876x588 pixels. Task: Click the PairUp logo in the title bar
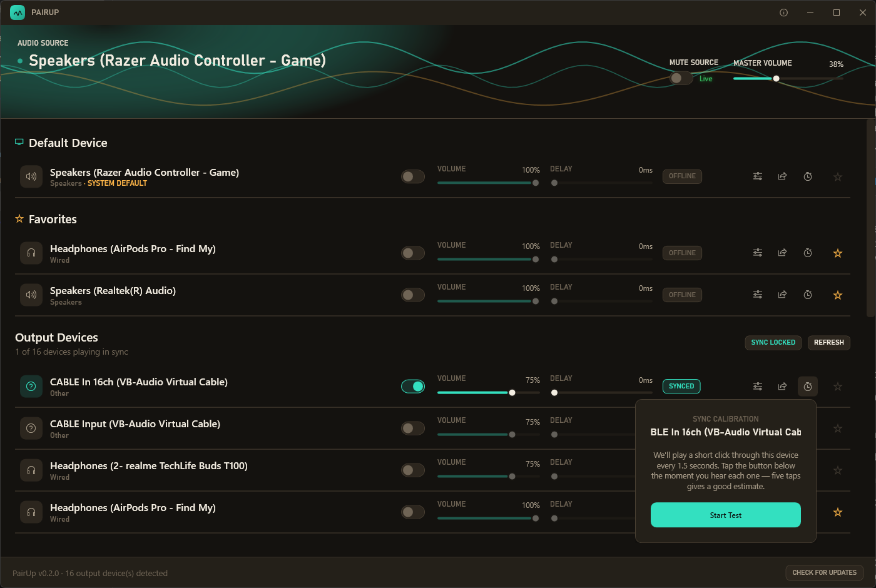click(18, 13)
